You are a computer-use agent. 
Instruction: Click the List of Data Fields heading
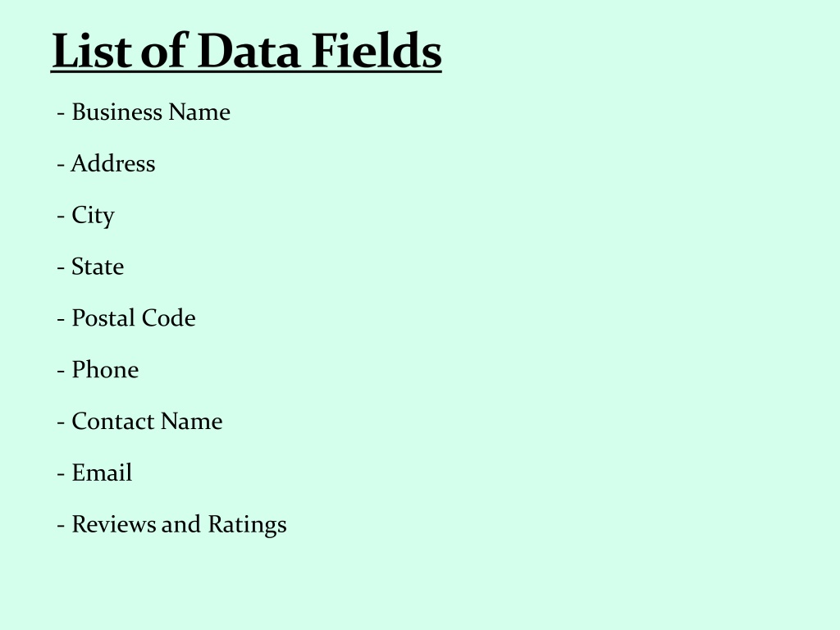click(246, 51)
